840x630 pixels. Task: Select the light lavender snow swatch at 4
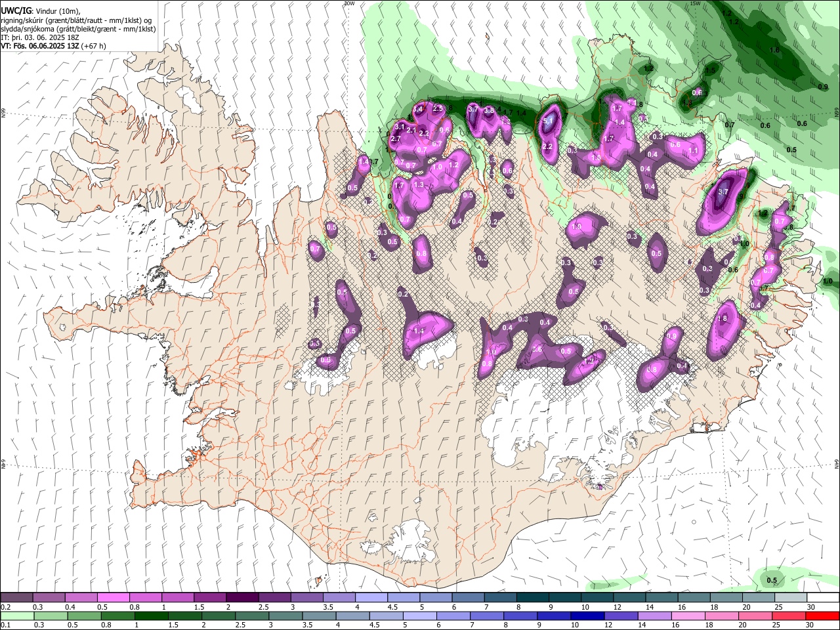[x=370, y=598]
